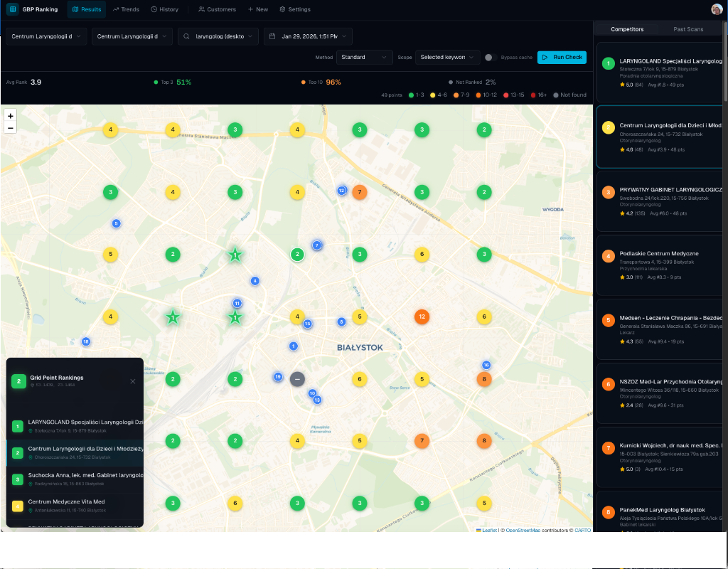Click the Top 3 51% statistic
The width and height of the screenshot is (728, 569).
click(x=173, y=83)
